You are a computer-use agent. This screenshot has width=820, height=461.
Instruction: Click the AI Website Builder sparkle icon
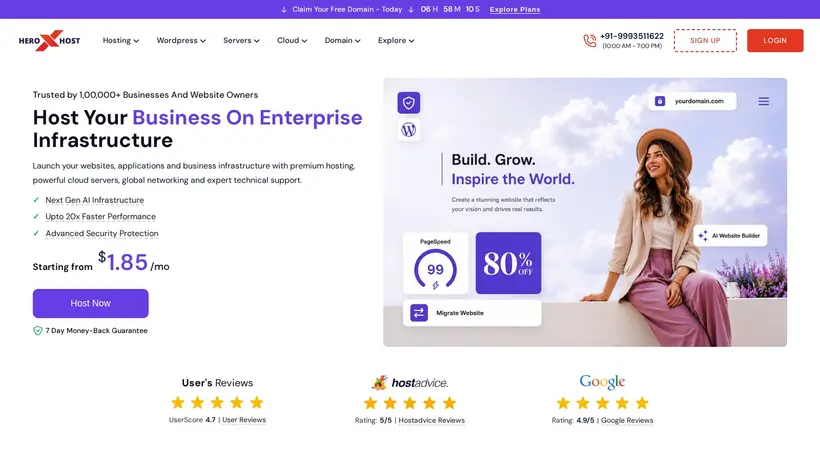pyautogui.click(x=703, y=236)
